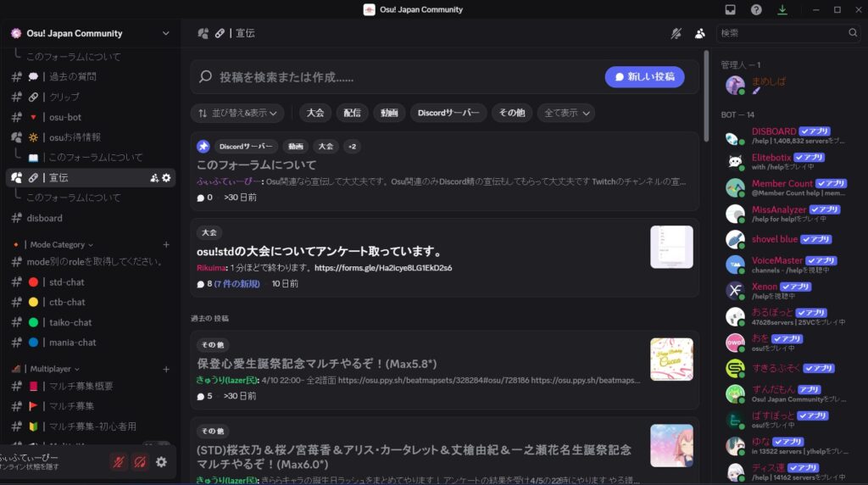
Task: Filter posts by 配信 tag
Action: pos(352,113)
